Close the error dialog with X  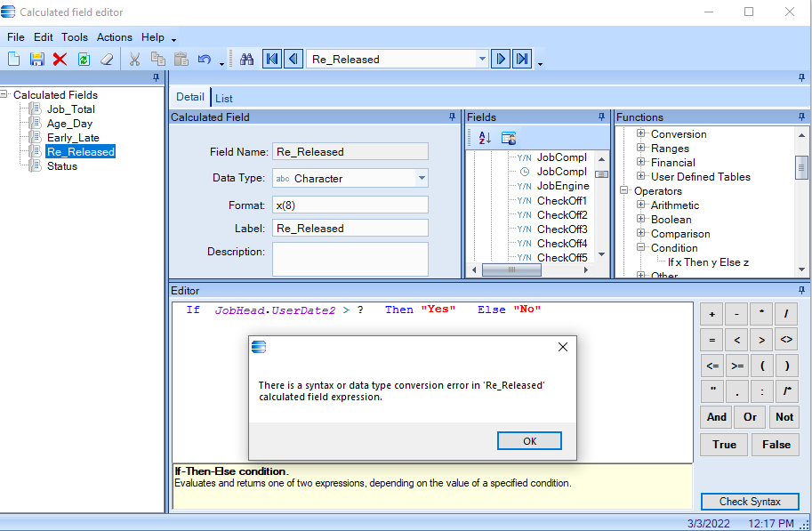[563, 347]
